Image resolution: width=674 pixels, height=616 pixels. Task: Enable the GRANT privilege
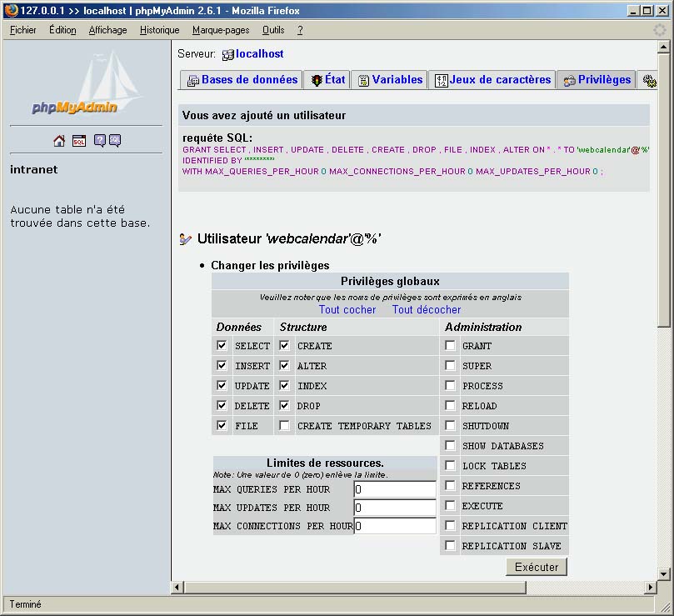(x=450, y=345)
